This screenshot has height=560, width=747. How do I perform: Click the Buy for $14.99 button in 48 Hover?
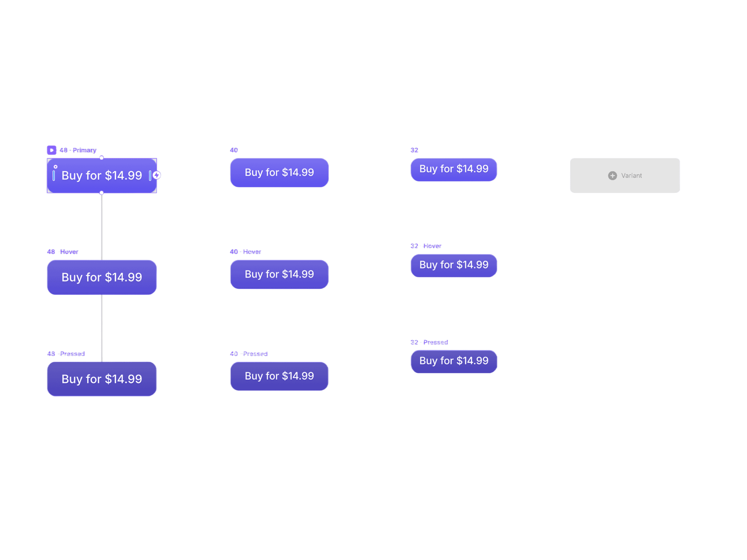[101, 277]
